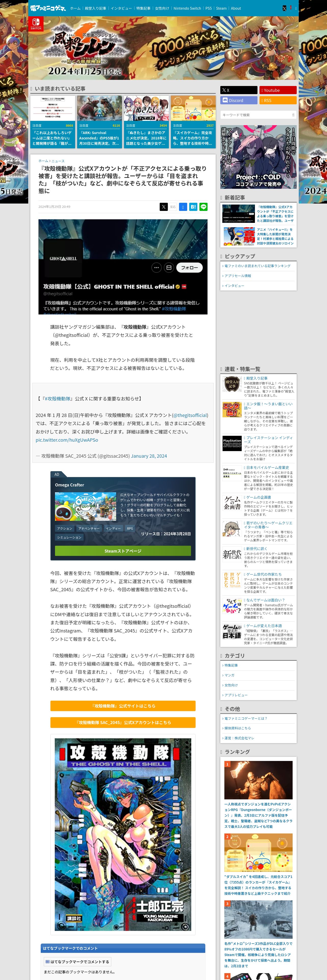Click the Steamストアページ green button
Viewport: 327px width, 980px height.
(x=123, y=551)
